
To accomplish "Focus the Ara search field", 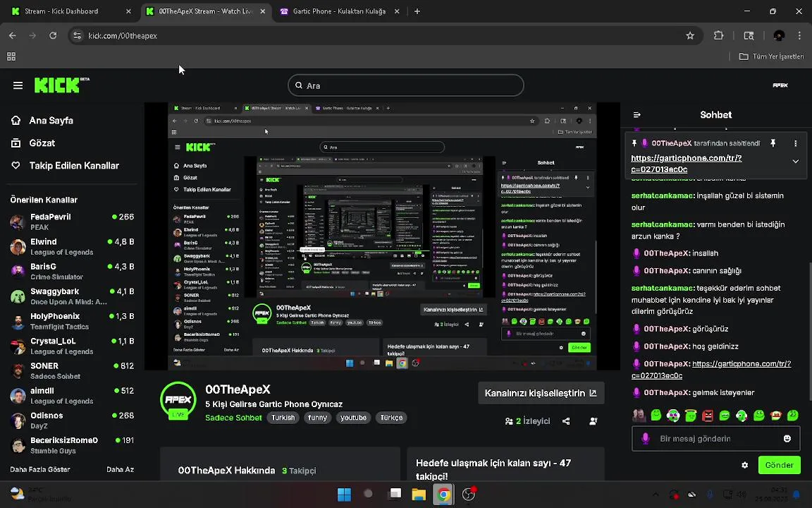I will point(405,85).
